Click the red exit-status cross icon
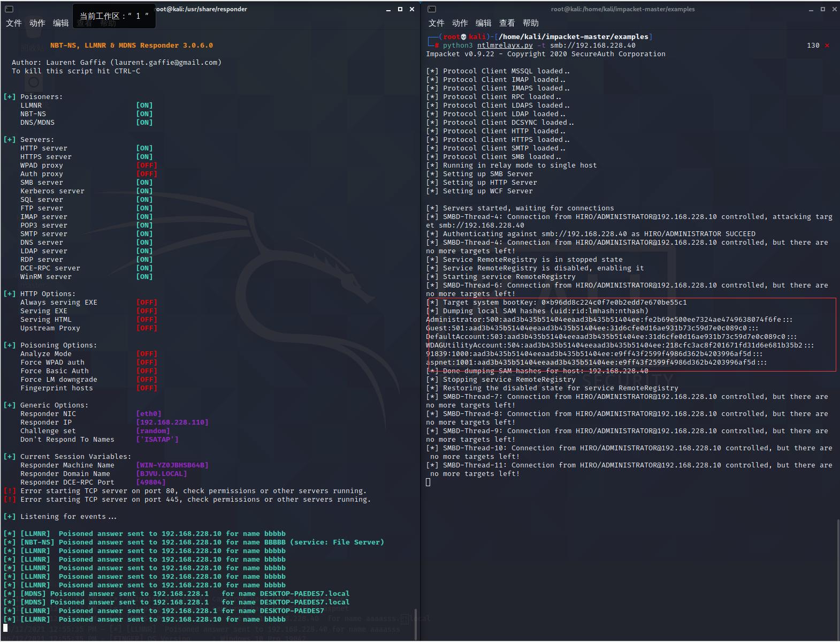Viewport: 840px width, 642px height. point(827,46)
